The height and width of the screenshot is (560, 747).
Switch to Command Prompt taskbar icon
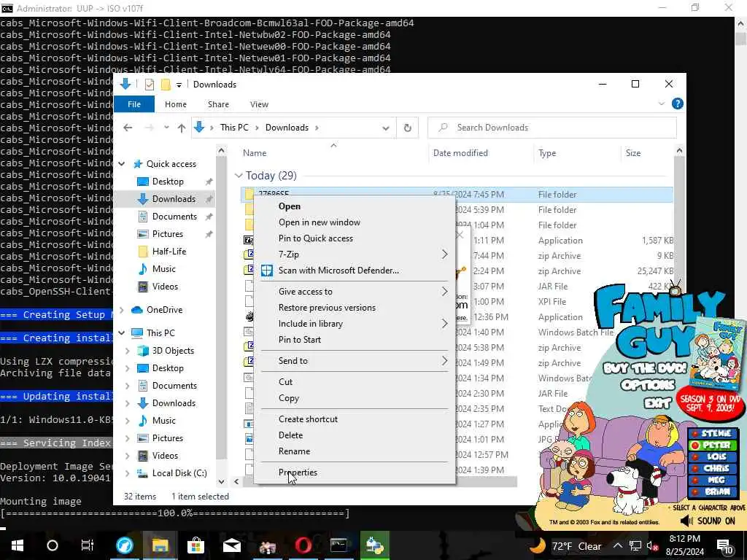click(x=338, y=545)
